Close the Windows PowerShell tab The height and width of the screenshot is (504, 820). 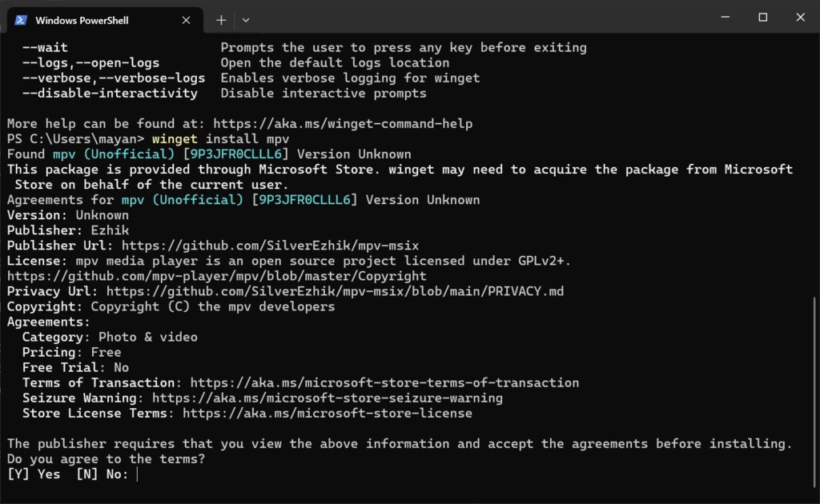[x=187, y=20]
